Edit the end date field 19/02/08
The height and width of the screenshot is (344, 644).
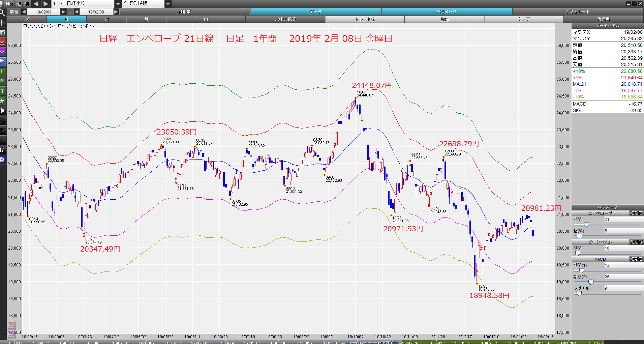[x=96, y=12]
